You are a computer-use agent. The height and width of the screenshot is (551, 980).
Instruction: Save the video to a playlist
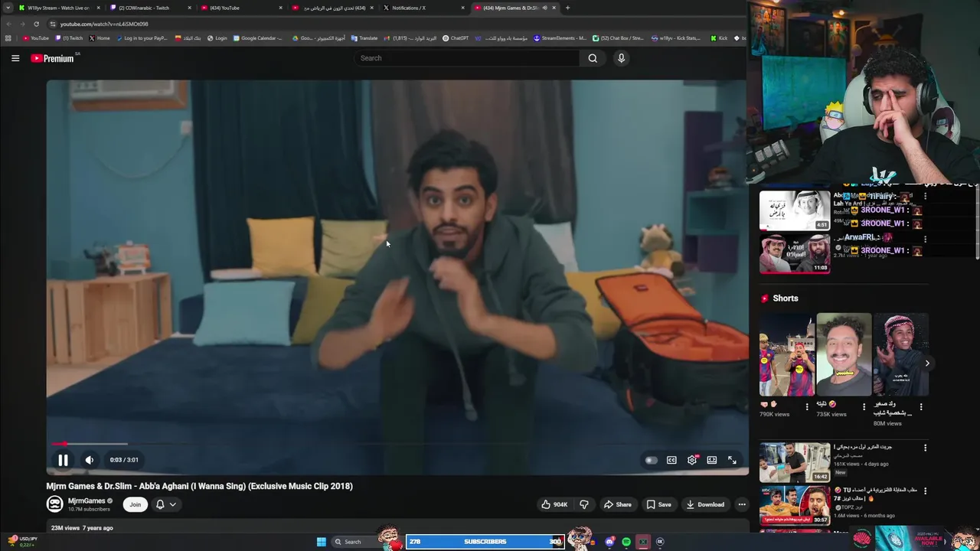point(658,504)
